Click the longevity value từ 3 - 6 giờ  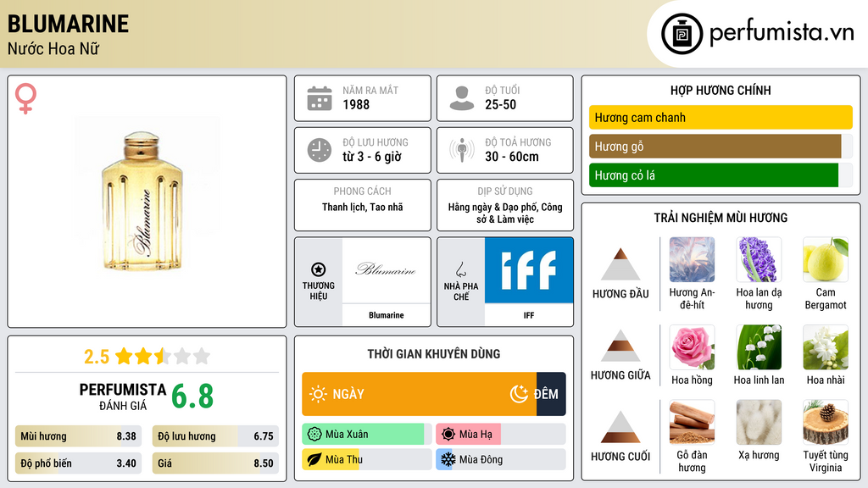tap(372, 157)
